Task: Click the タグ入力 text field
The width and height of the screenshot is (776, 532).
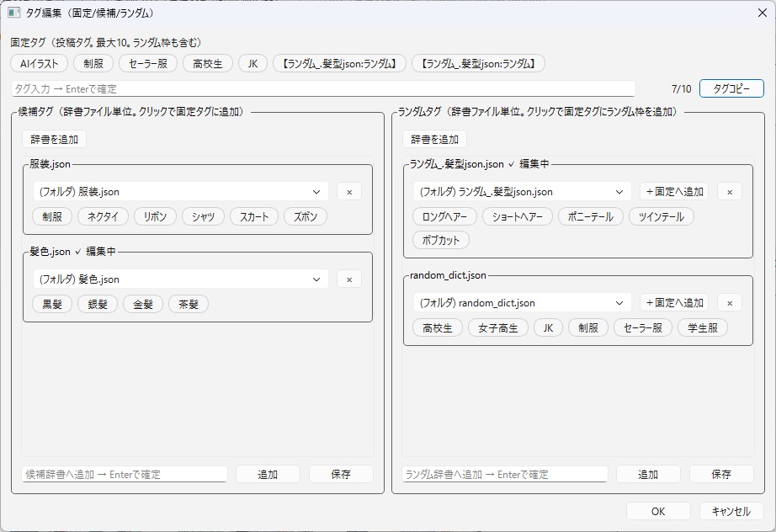Action: coord(320,88)
